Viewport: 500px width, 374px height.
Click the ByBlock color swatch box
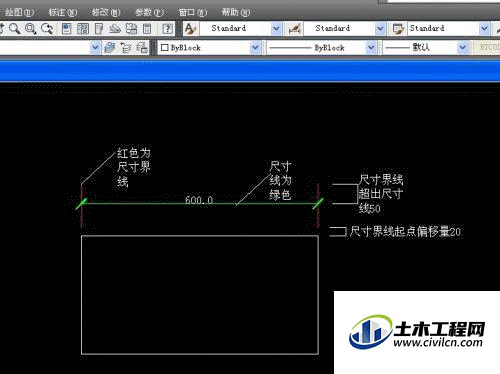click(164, 48)
